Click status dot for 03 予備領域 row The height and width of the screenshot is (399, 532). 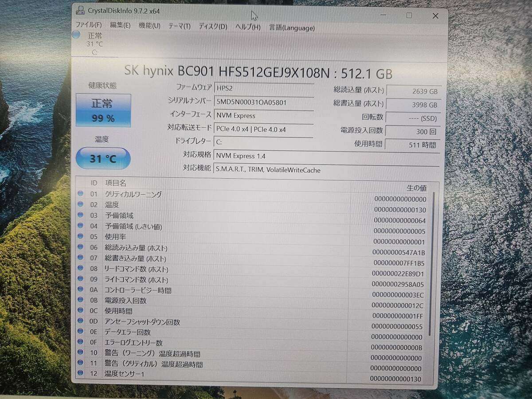[x=81, y=215]
